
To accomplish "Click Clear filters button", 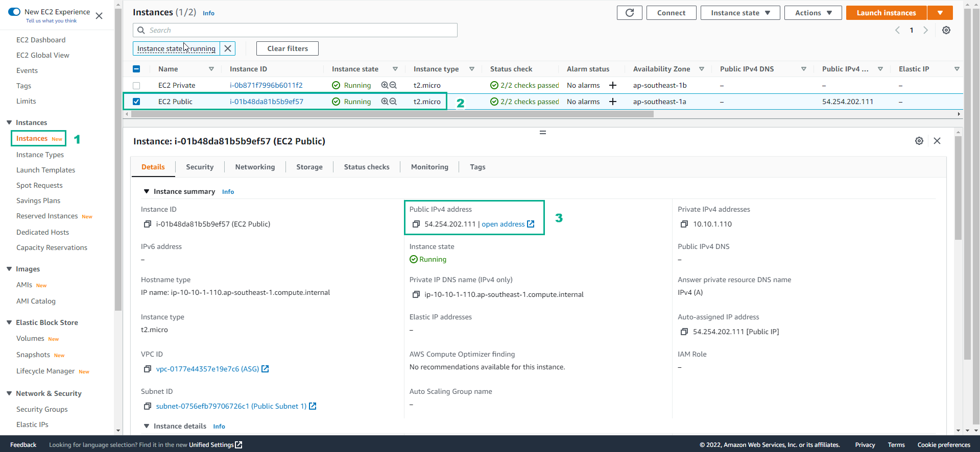I will point(288,48).
